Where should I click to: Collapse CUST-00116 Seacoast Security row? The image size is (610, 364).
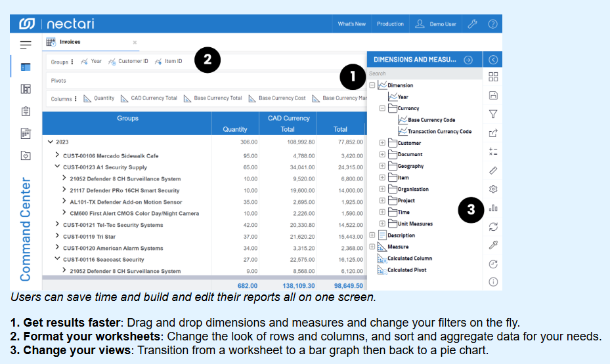(x=57, y=258)
